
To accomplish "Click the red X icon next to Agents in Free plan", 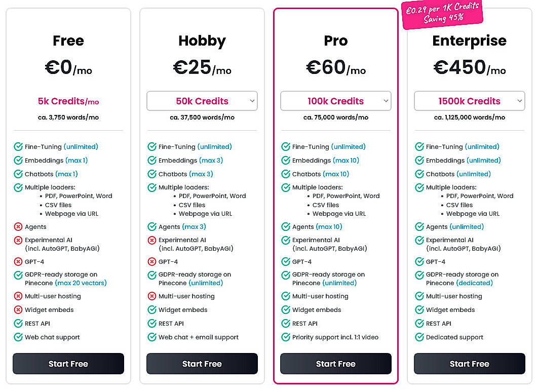I will [18, 227].
